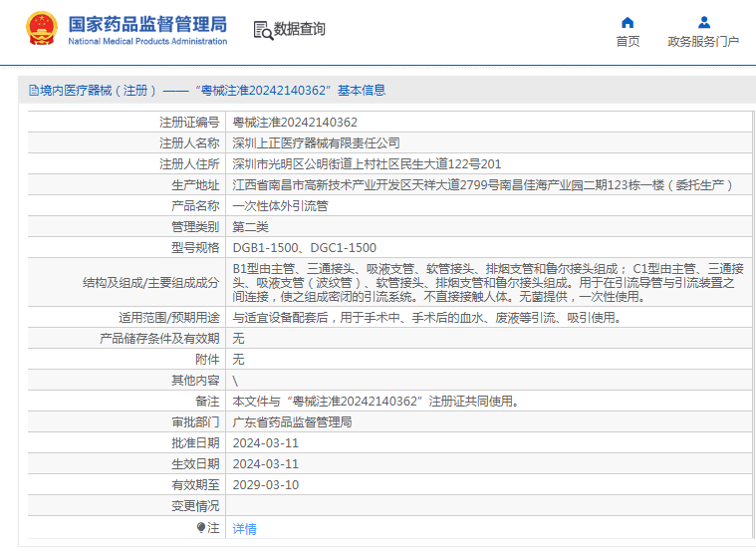The width and height of the screenshot is (756, 551).
Task: Select 广东省药品监督管理局 approval department
Action: (x=292, y=422)
